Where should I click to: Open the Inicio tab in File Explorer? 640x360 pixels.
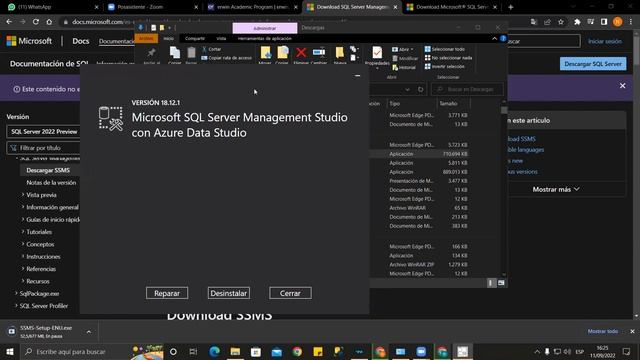[x=169, y=38]
